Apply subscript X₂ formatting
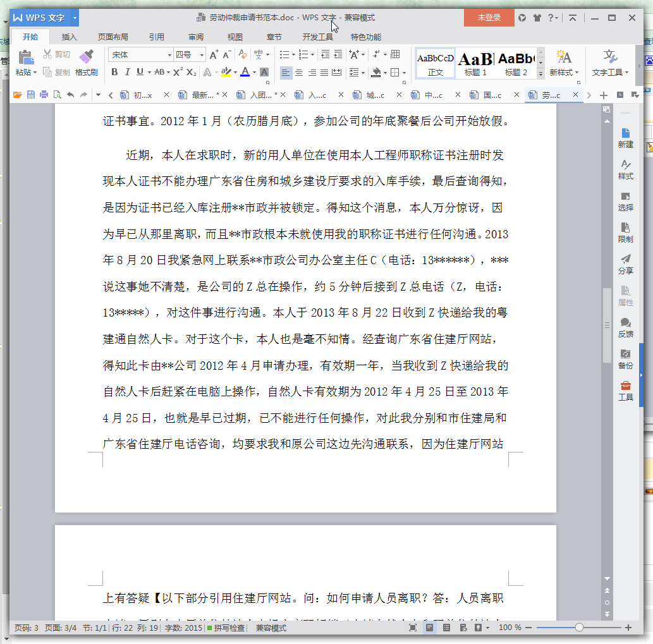Screen dimensions: 653x644 click(191, 72)
